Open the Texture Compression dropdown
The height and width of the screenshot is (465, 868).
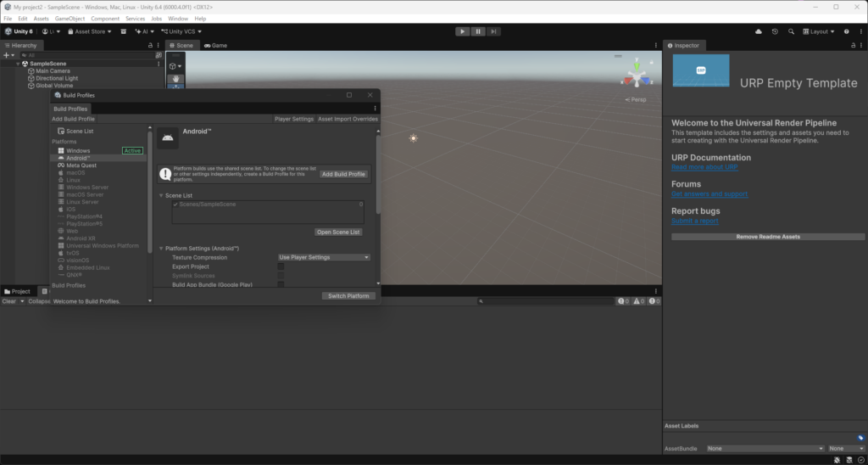point(324,257)
